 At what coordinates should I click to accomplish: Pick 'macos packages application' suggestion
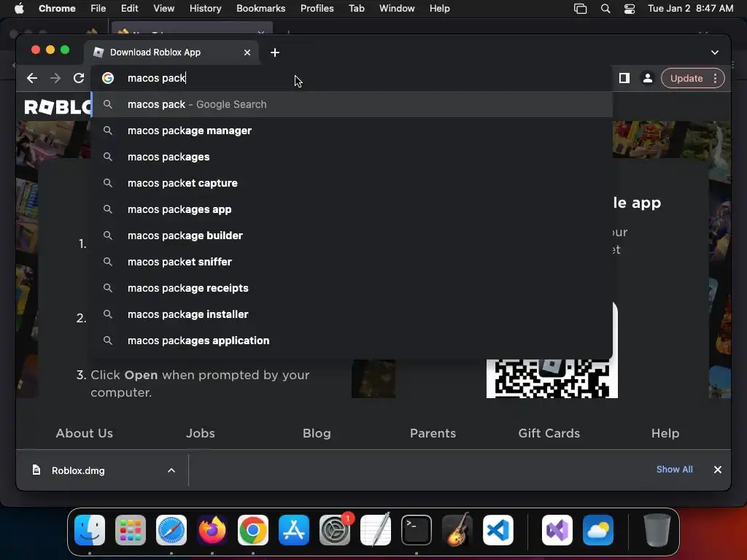352,341
